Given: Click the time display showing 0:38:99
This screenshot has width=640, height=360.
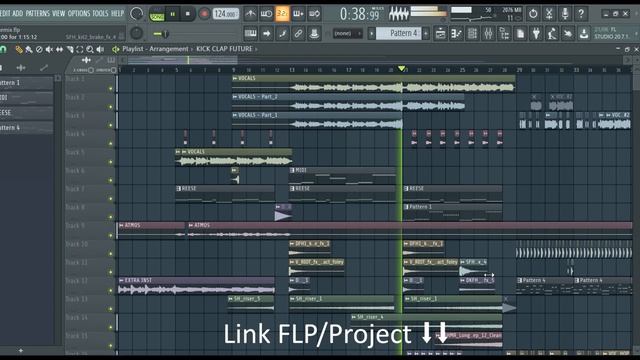Looking at the screenshot, I should [x=360, y=14].
